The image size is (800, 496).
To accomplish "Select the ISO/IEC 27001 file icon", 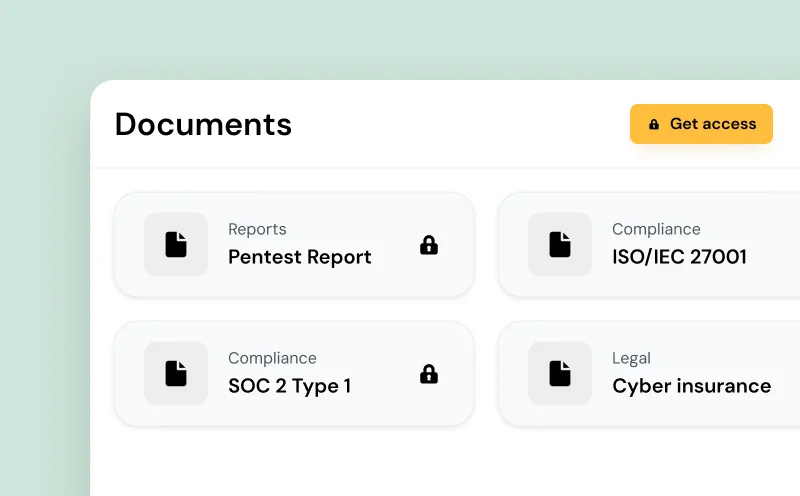I will (x=560, y=244).
